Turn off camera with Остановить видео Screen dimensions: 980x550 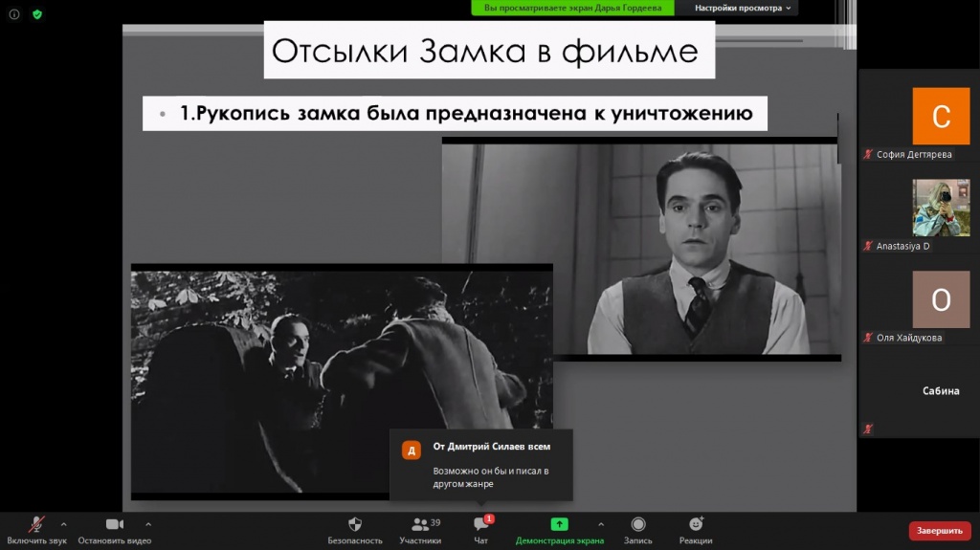pyautogui.click(x=115, y=530)
